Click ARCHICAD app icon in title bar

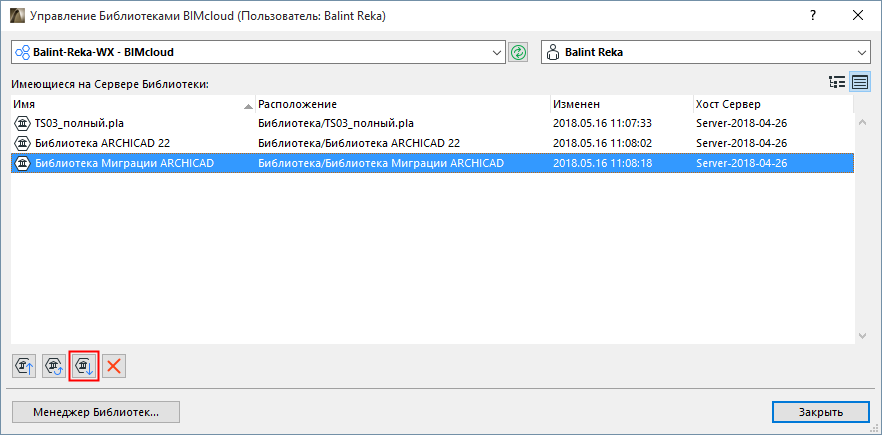tap(17, 16)
